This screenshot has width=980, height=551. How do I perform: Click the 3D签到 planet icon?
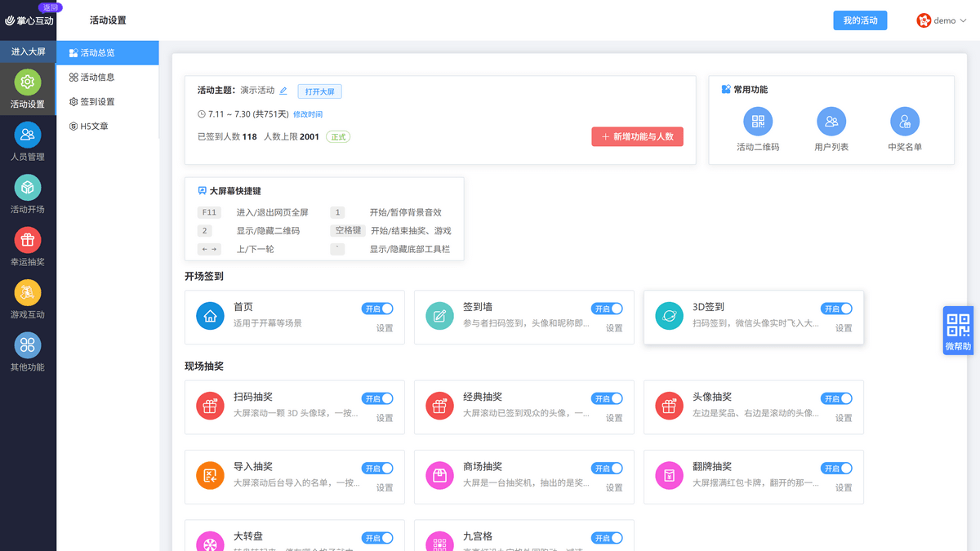click(x=670, y=316)
